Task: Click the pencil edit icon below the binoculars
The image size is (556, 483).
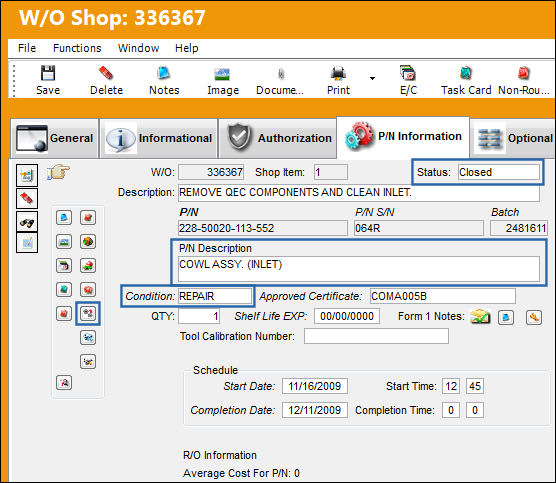Action: [x=27, y=243]
